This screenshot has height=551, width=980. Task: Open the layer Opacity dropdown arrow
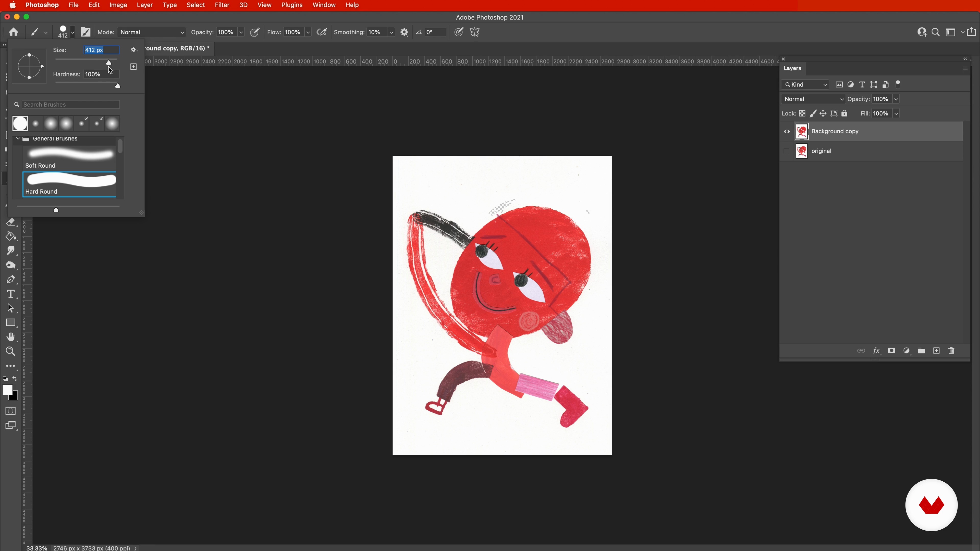(x=896, y=99)
